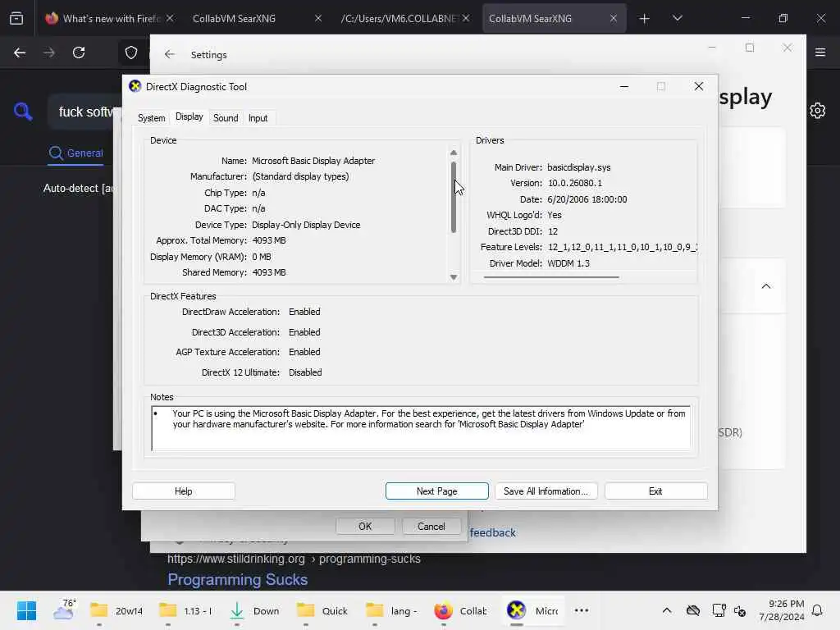This screenshot has height=630, width=840.
Task: Open a new Firefox tab
Action: tap(645, 19)
